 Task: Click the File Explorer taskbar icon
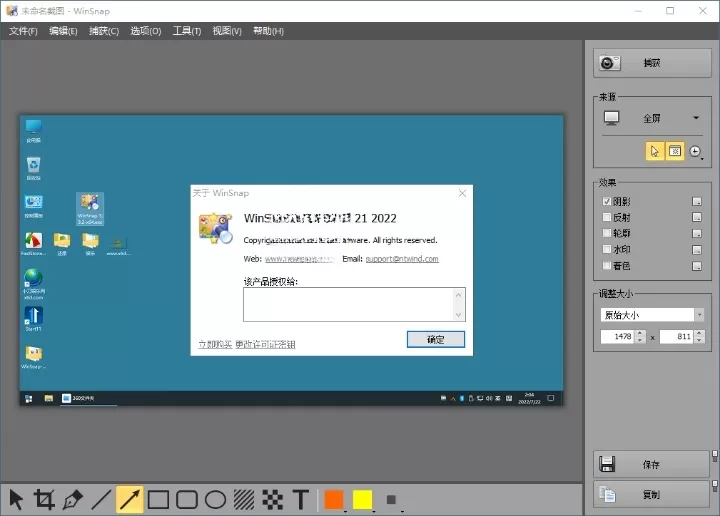(x=49, y=398)
